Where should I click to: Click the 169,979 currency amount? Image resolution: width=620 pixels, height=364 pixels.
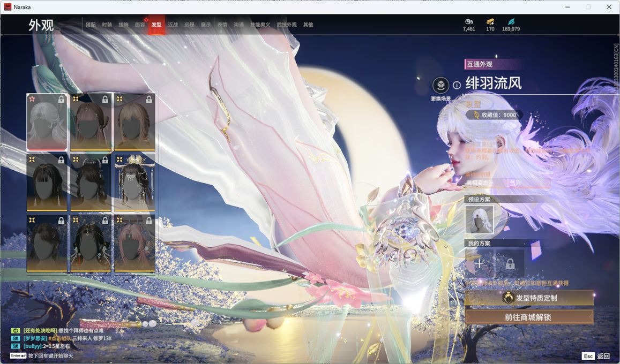pyautogui.click(x=511, y=29)
